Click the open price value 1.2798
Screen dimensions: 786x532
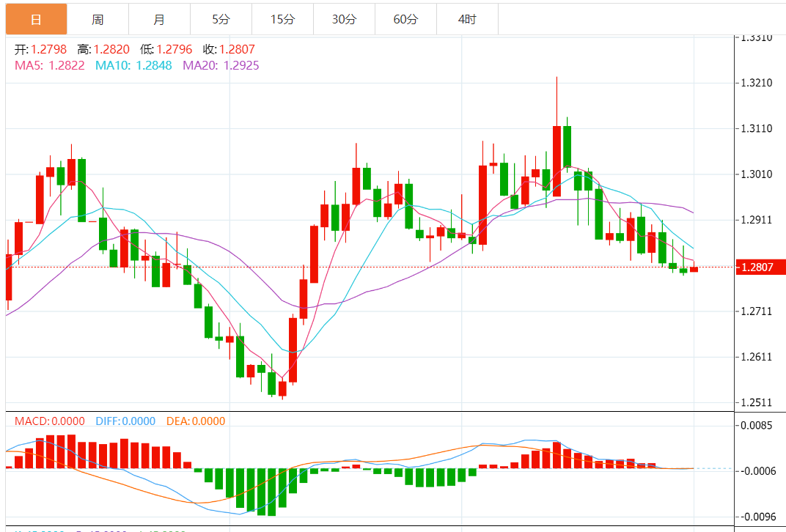[48, 49]
